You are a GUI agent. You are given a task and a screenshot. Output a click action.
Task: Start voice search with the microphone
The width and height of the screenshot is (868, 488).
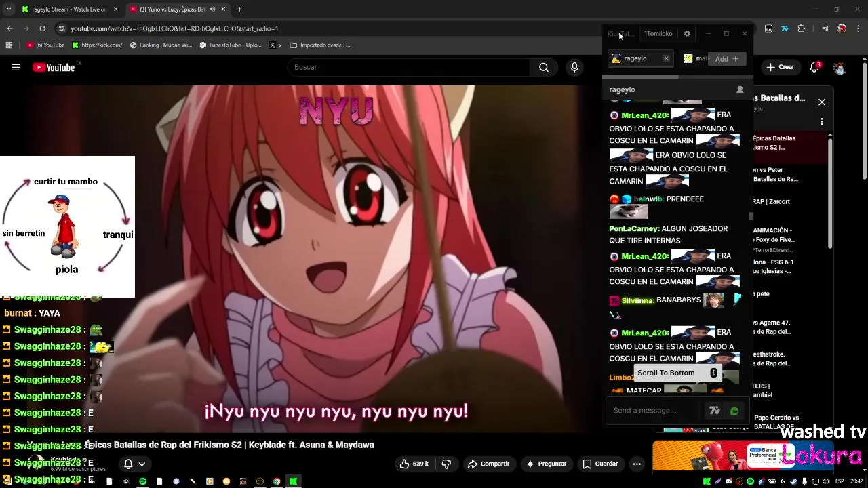pyautogui.click(x=574, y=67)
